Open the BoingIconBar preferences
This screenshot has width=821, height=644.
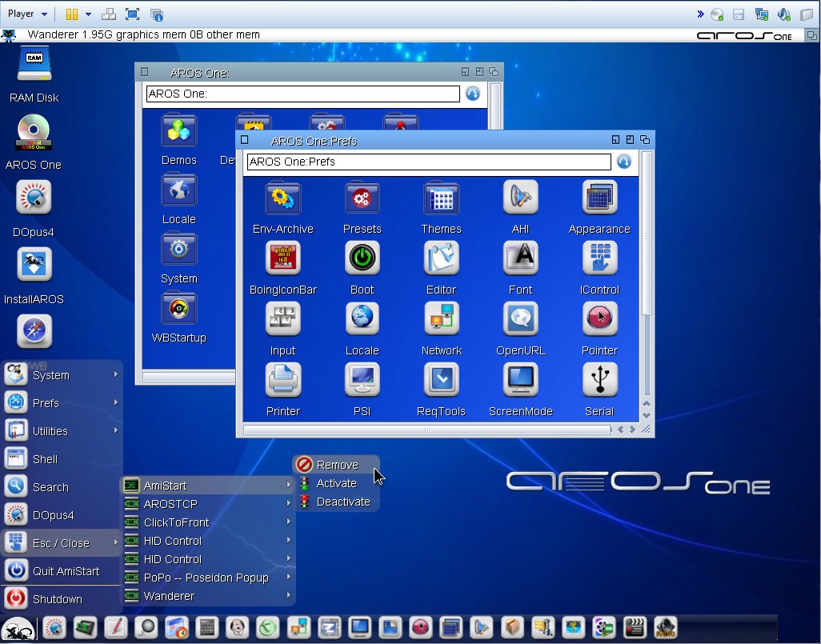pos(282,259)
